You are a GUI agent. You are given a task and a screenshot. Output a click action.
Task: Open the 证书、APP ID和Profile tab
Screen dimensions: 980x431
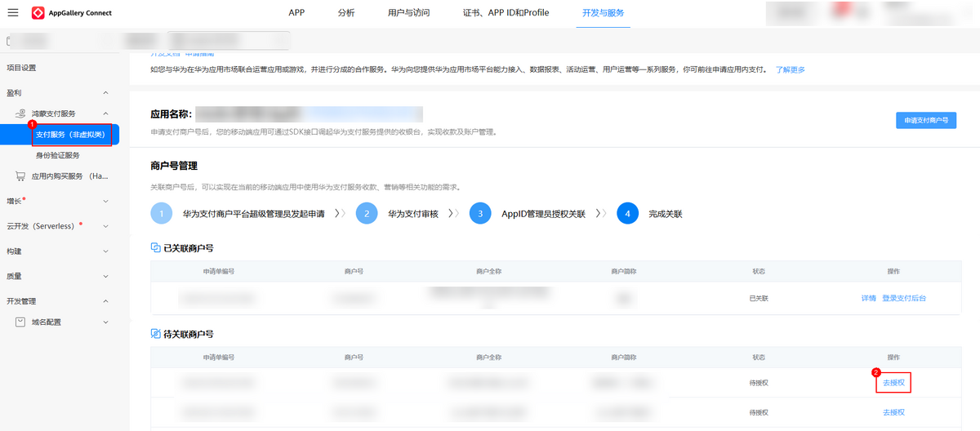tap(506, 13)
